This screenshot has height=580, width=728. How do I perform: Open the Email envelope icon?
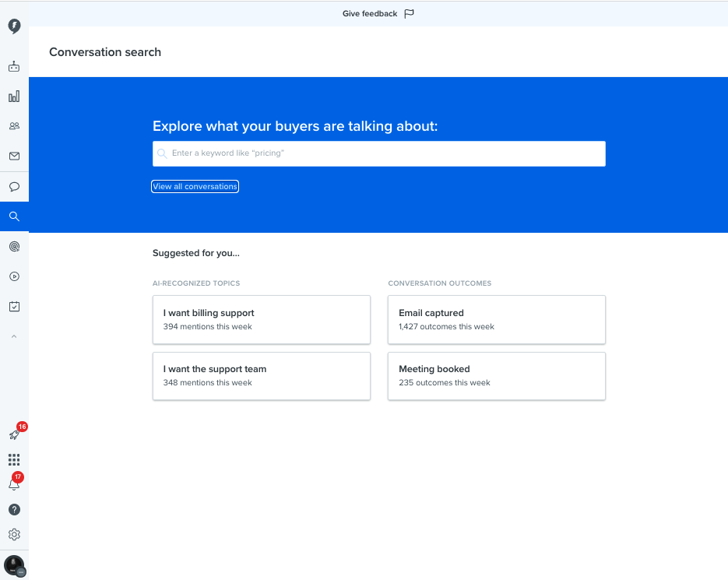pyautogui.click(x=14, y=156)
